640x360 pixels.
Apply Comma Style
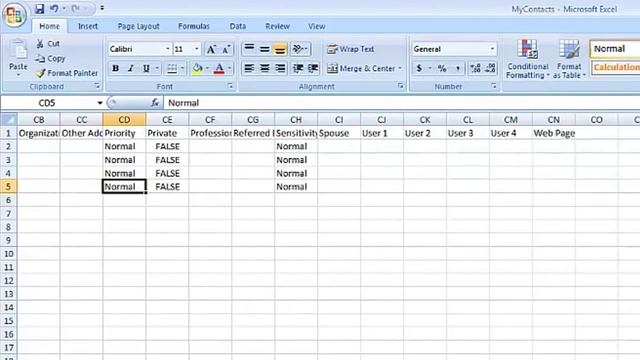458,68
